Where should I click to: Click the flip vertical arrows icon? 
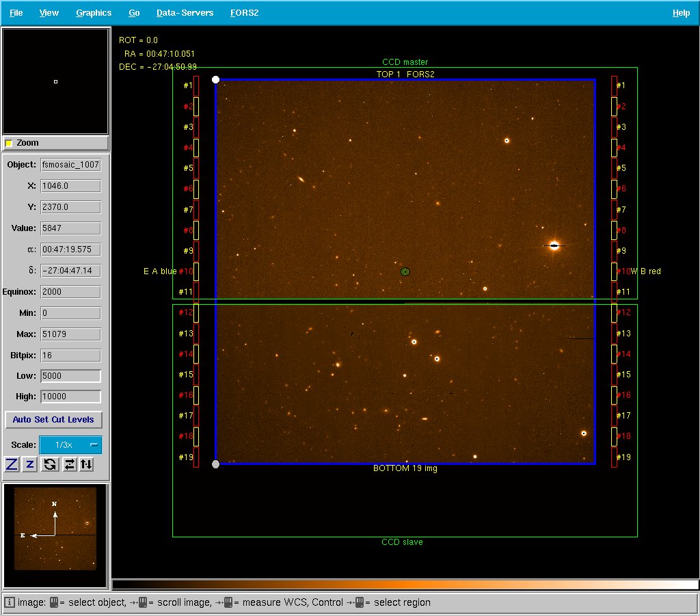pos(86,465)
